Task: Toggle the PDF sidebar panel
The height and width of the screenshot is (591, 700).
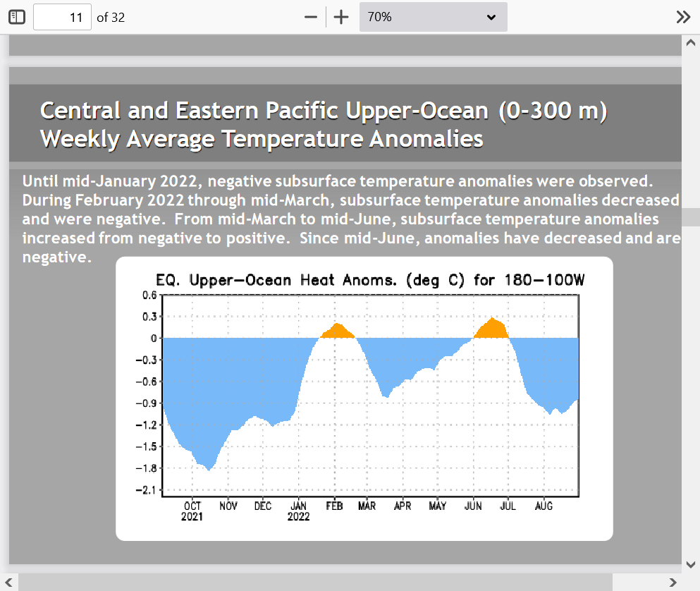Action: (x=17, y=18)
